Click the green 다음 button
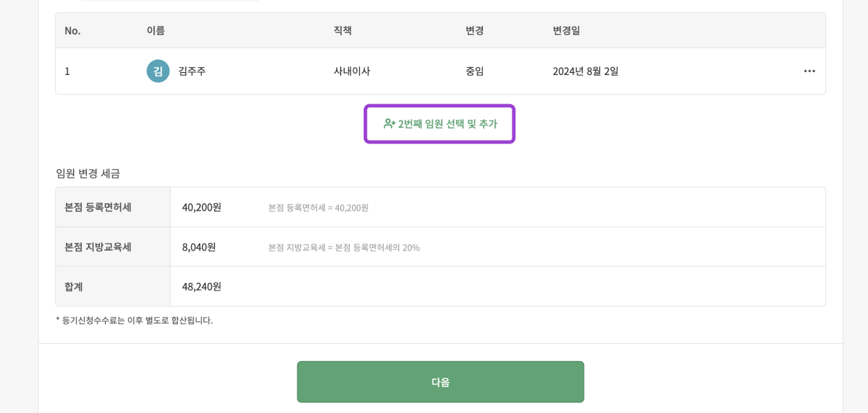Screen dimensions: 868x413 tap(440, 382)
